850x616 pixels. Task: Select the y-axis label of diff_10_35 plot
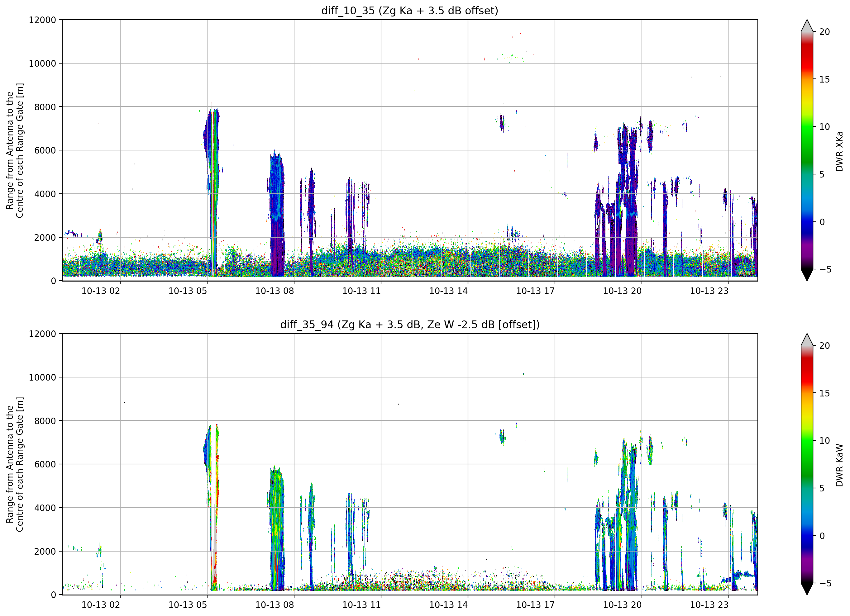15,150
